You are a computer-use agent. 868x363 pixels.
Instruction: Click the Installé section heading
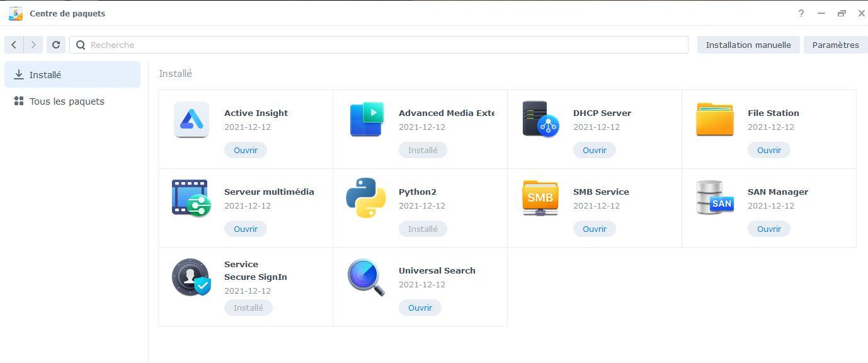click(x=176, y=74)
